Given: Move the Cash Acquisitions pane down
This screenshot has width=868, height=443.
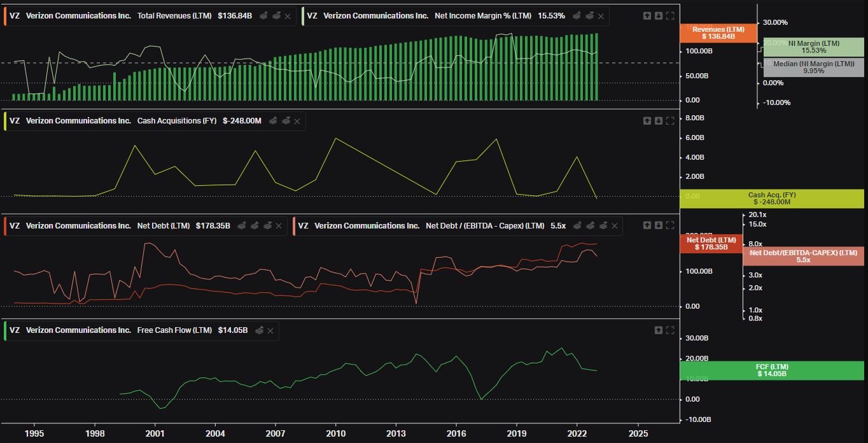Looking at the screenshot, I should click(x=659, y=121).
